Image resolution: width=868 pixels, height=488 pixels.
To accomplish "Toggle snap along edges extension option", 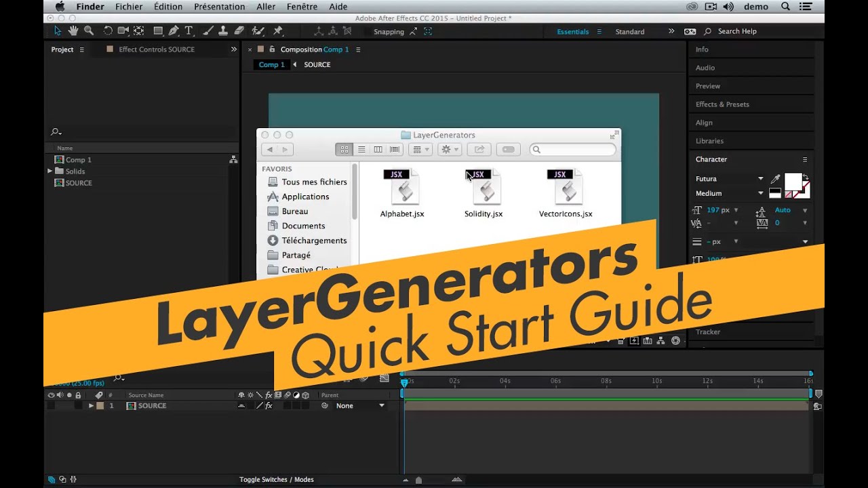I will (x=414, y=31).
